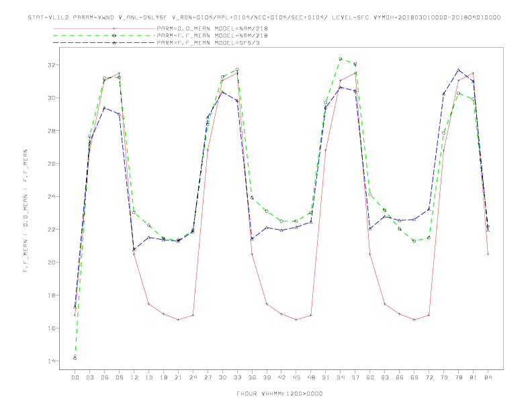Image resolution: width=532 pixels, height=411 pixels.
Task: Click green circle marker at hour 00 near 14
Action: pyautogui.click(x=75, y=359)
